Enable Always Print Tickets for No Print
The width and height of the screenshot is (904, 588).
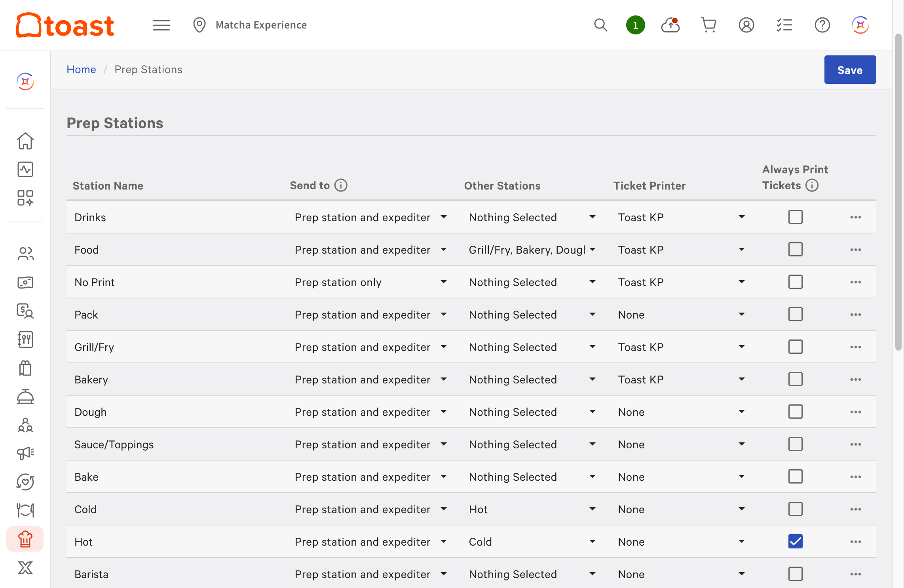pos(795,282)
